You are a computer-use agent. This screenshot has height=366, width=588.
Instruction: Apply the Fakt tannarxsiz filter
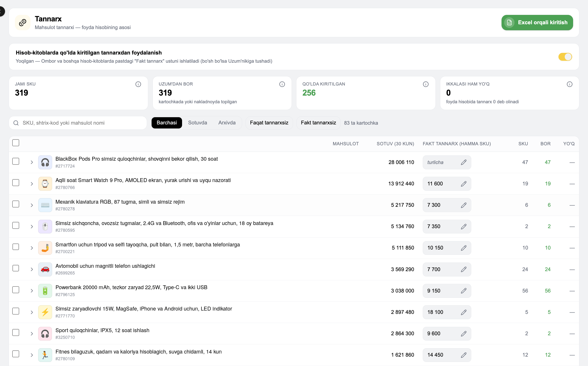click(318, 123)
